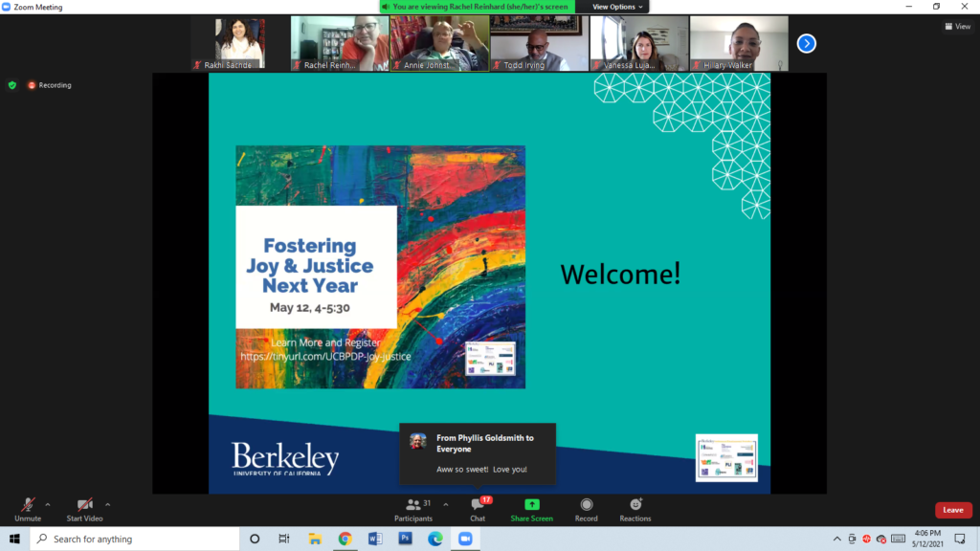Open the View Options dropdown
Viewport: 980px width, 551px height.
617,7
